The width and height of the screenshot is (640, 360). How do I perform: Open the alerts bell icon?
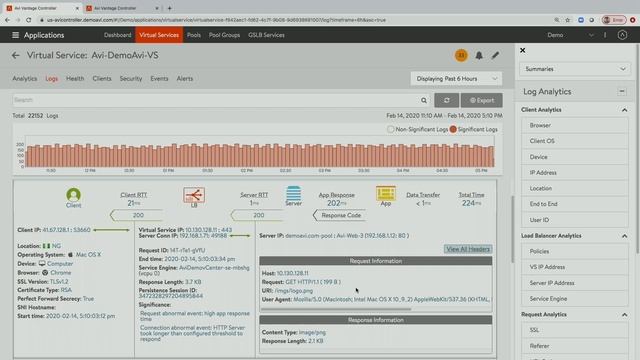pyautogui.click(x=479, y=56)
